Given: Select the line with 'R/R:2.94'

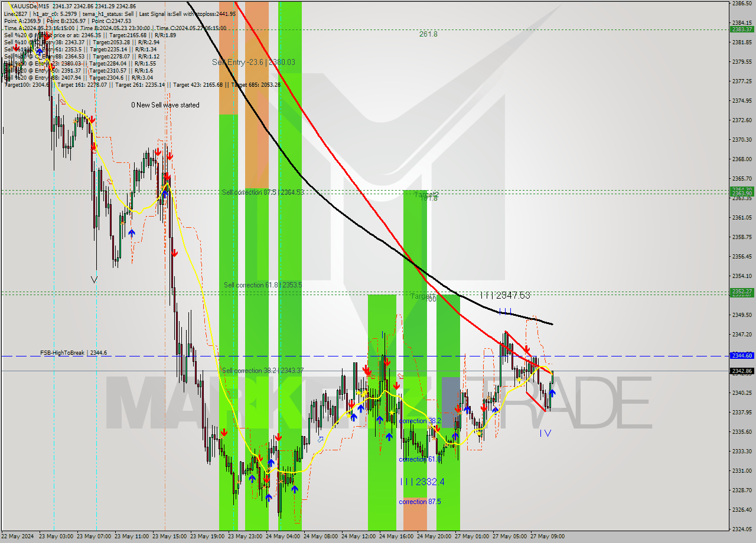Looking at the screenshot, I should coord(82,42).
